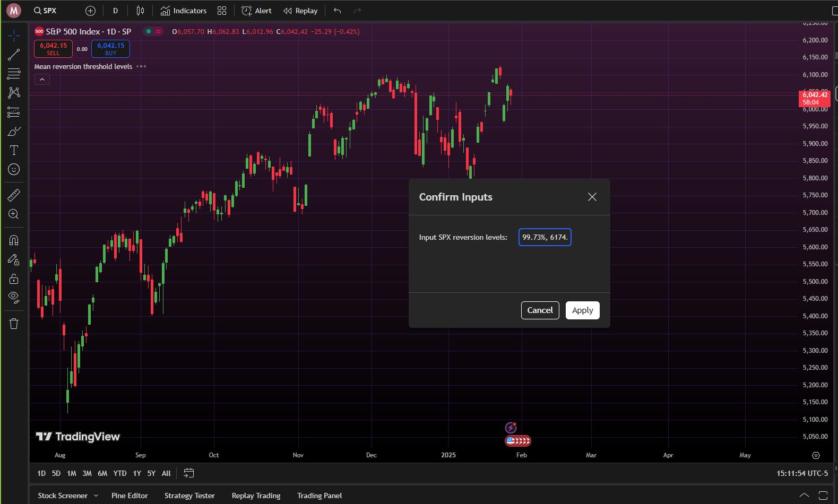The image size is (838, 504).
Task: Click the Cancel button
Action: pyautogui.click(x=540, y=310)
